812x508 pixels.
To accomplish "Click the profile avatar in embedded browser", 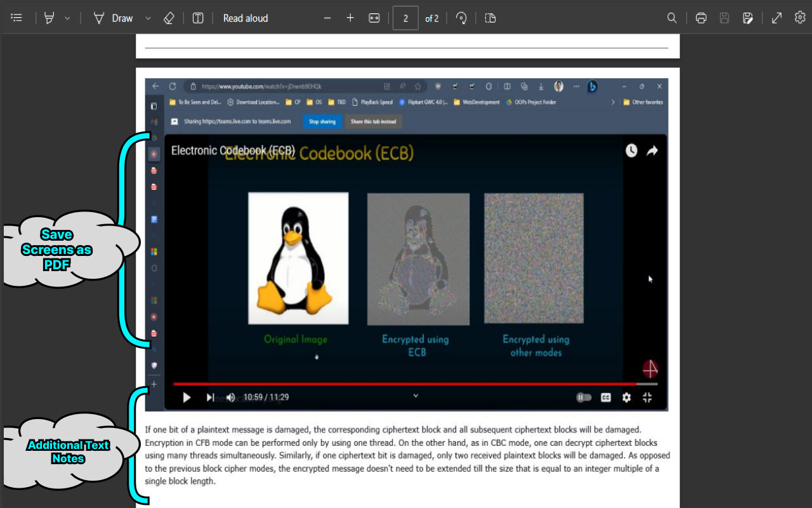I will pos(558,86).
